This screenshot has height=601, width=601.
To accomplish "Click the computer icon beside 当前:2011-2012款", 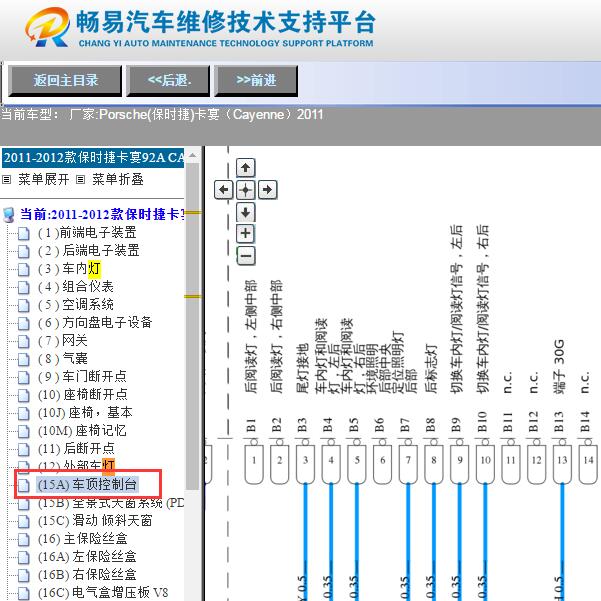I will click(9, 215).
